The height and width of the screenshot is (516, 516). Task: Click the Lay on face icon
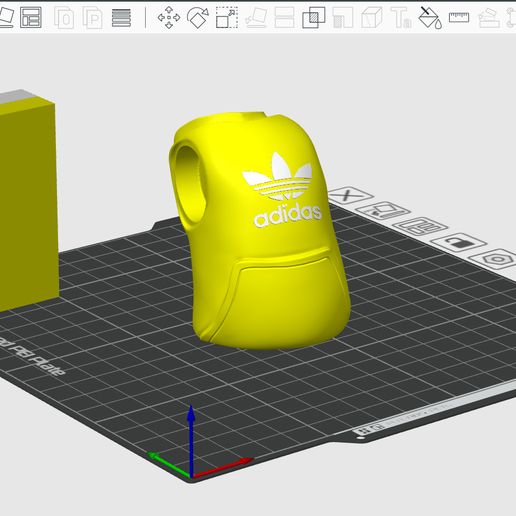[x=256, y=17]
